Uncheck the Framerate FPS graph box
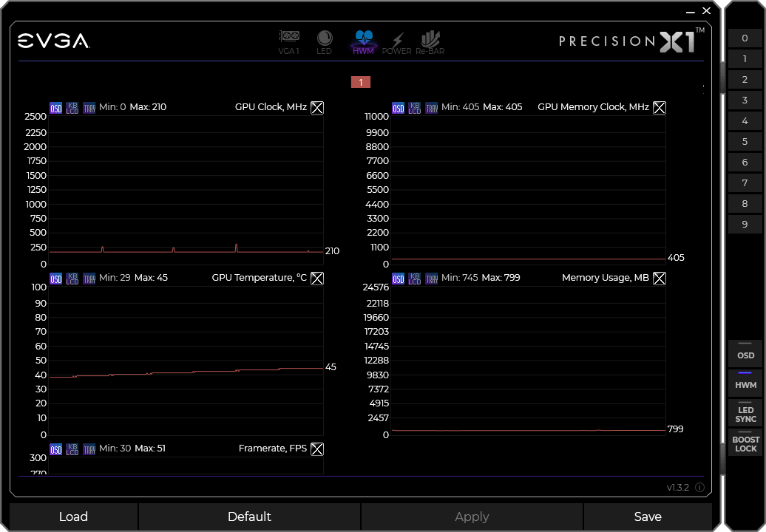The width and height of the screenshot is (766, 532). pyautogui.click(x=317, y=449)
